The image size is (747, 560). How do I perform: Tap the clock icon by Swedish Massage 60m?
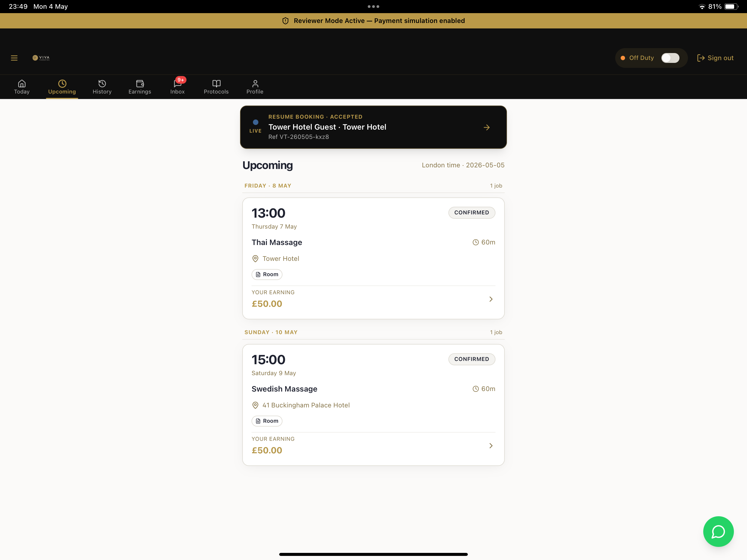coord(475,389)
